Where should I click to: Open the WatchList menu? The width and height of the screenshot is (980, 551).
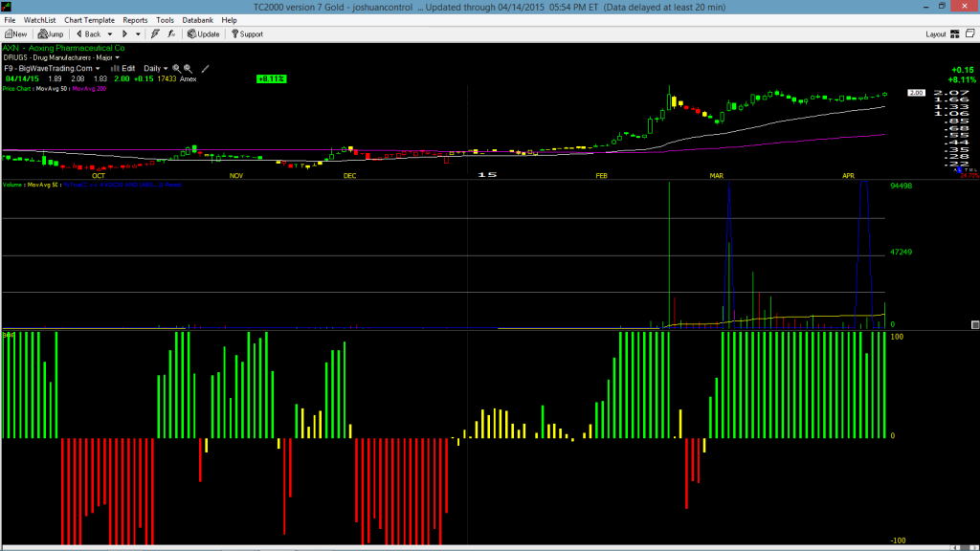click(39, 20)
